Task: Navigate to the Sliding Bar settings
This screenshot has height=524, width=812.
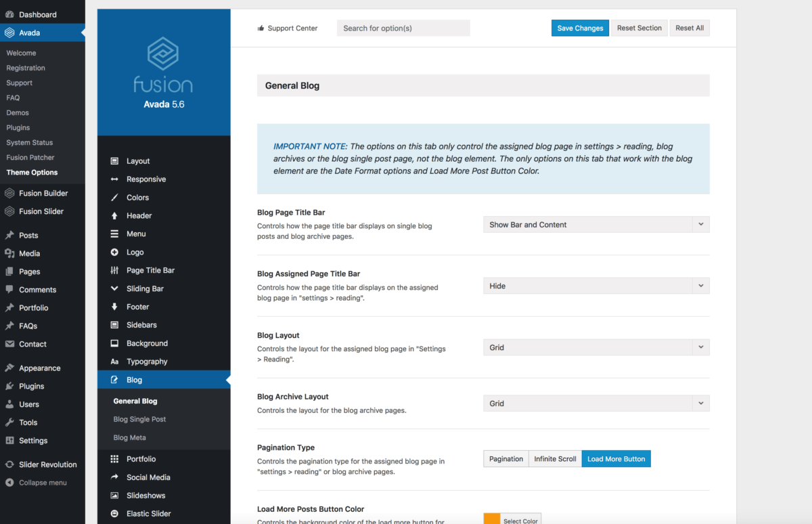Action: 148,288
